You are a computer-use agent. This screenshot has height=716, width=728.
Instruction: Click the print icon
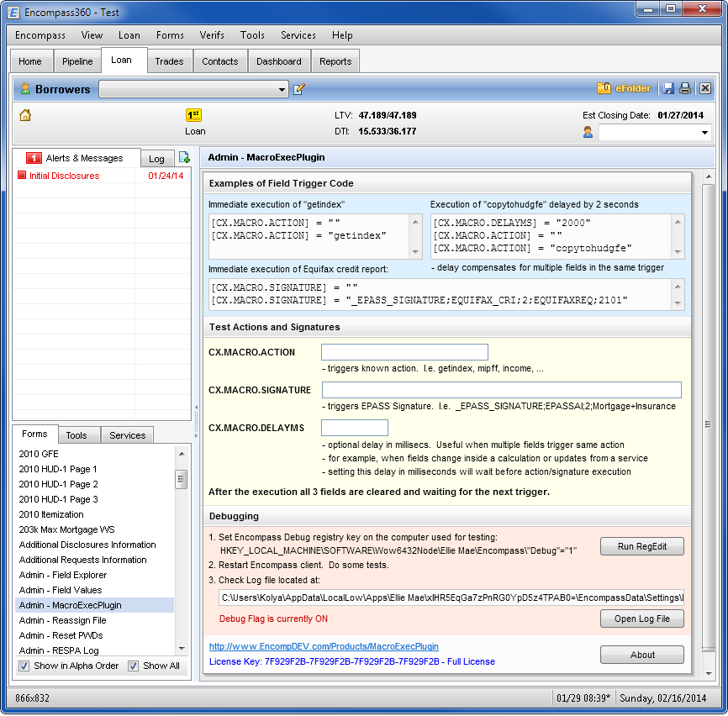(x=685, y=88)
